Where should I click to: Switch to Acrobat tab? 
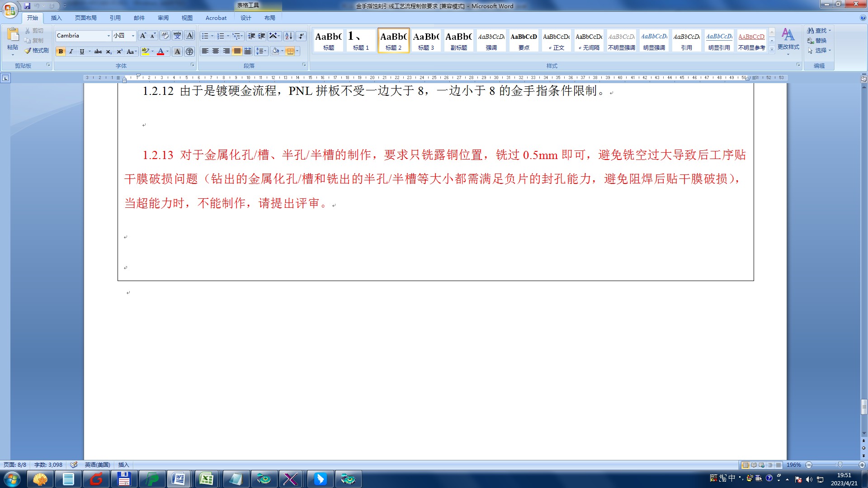216,18
